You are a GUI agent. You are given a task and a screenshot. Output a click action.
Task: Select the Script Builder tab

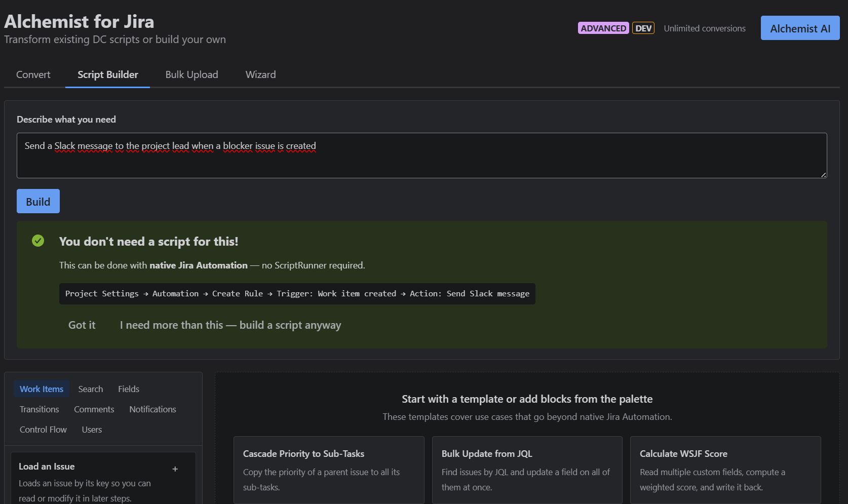[x=108, y=74]
